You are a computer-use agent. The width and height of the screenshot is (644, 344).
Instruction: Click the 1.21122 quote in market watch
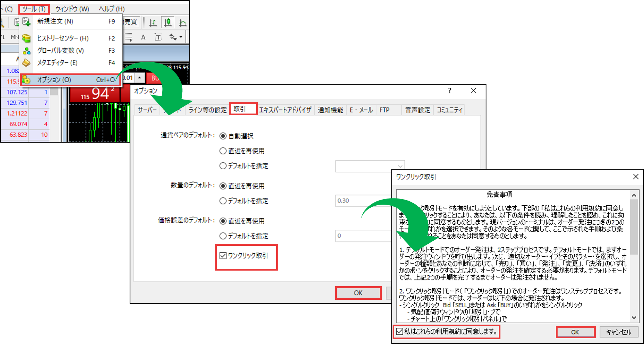tap(17, 114)
